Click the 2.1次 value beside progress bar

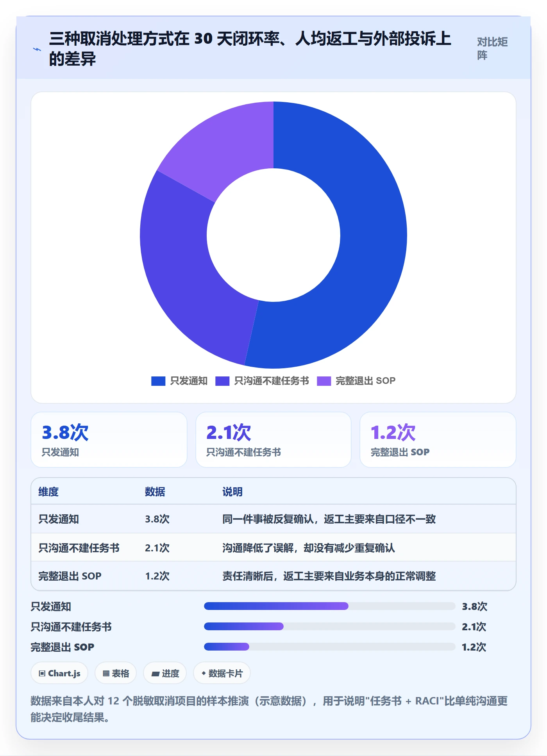[x=474, y=627]
